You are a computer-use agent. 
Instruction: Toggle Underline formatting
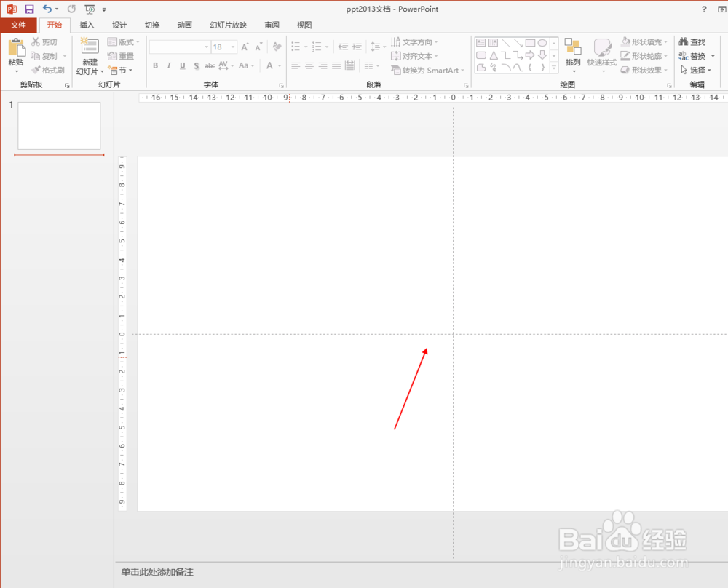[x=183, y=65]
